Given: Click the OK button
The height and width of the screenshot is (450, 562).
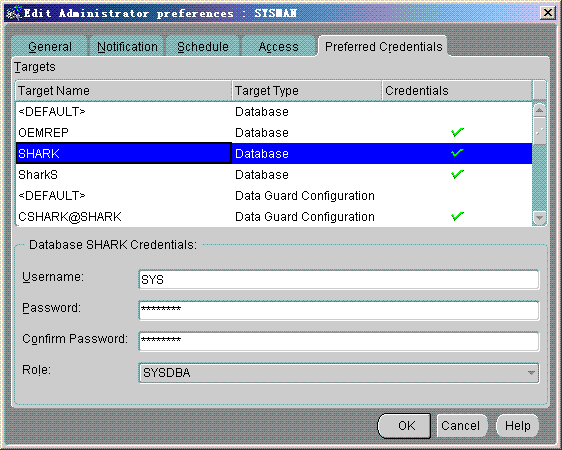Looking at the screenshot, I should click(x=404, y=426).
